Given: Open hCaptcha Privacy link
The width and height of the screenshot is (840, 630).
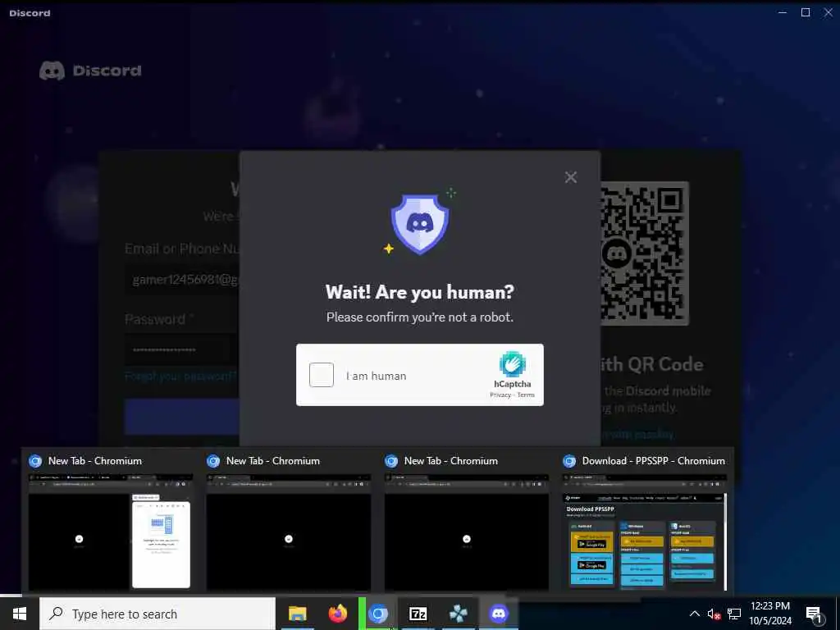Looking at the screenshot, I should tap(500, 395).
